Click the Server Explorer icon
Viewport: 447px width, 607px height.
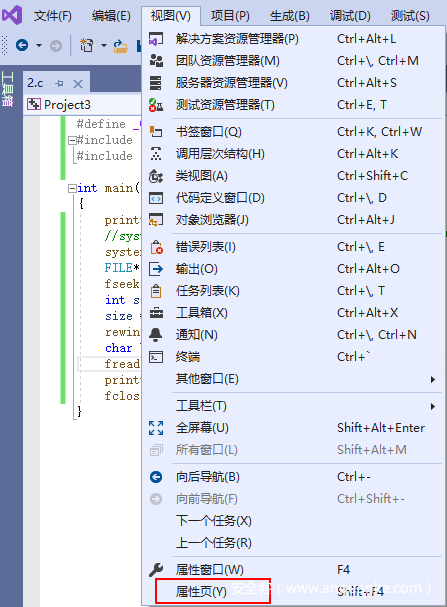click(156, 83)
